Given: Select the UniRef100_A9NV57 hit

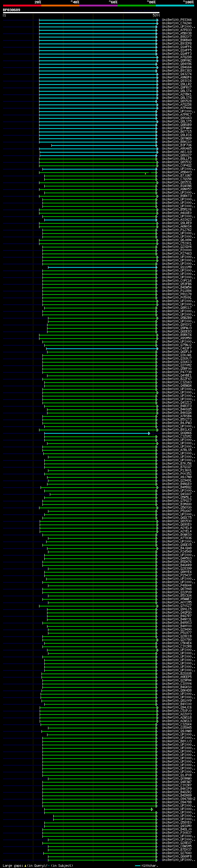Looking at the screenshot, I should pyautogui.click(x=176, y=189).
